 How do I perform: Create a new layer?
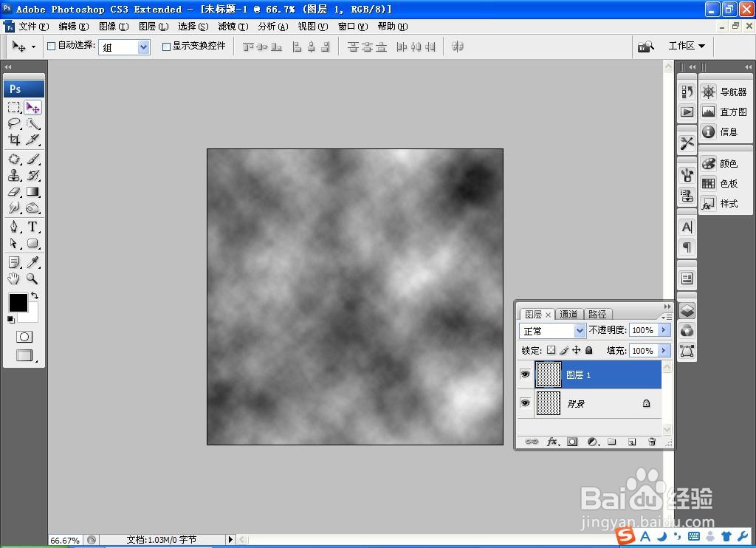click(x=632, y=442)
